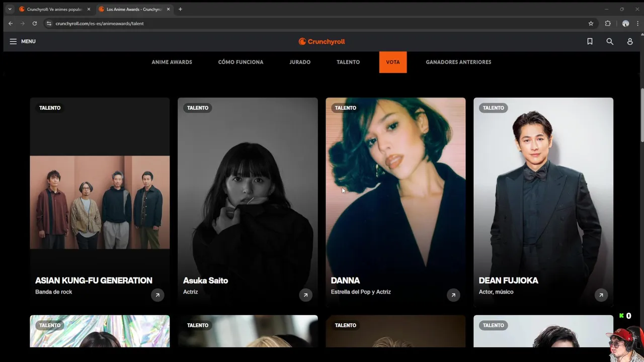Click TALENTO badge on Dean Fujioka card

493,108
